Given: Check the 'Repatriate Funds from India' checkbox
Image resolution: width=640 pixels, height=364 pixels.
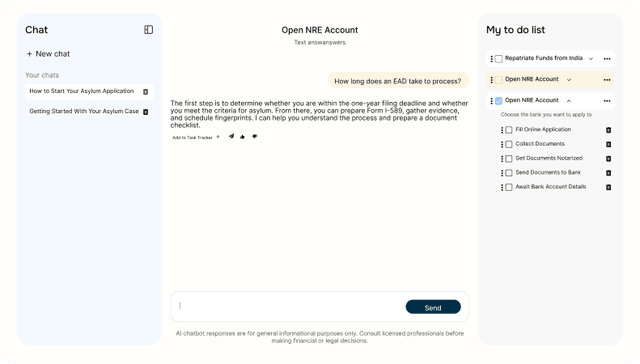Looking at the screenshot, I should click(x=499, y=59).
